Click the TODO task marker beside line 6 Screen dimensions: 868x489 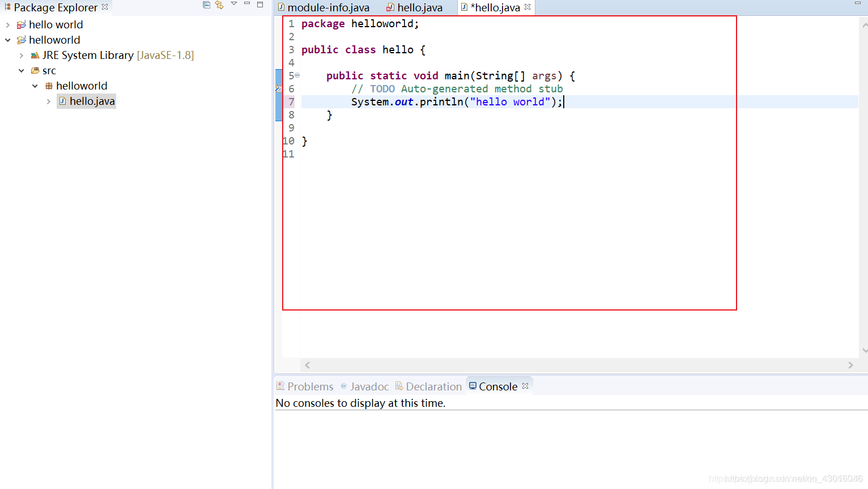click(278, 88)
